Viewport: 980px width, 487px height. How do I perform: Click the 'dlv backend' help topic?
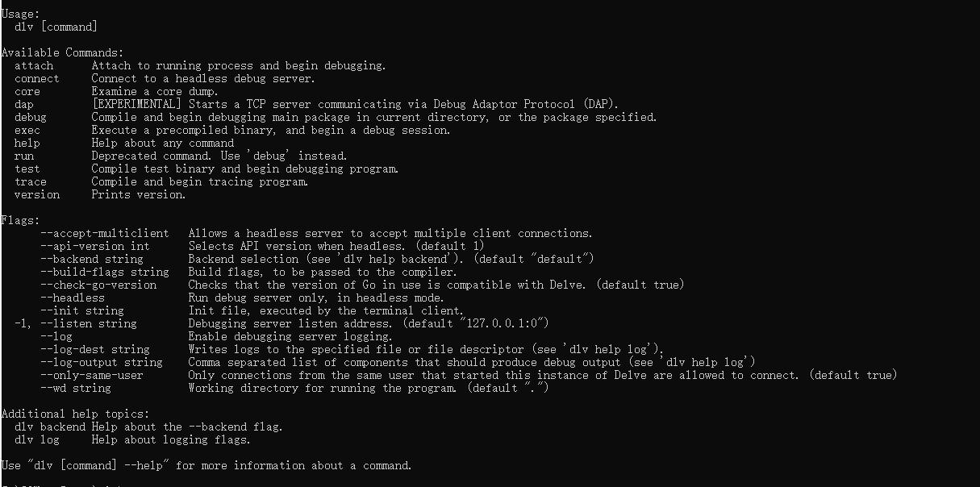click(50, 427)
